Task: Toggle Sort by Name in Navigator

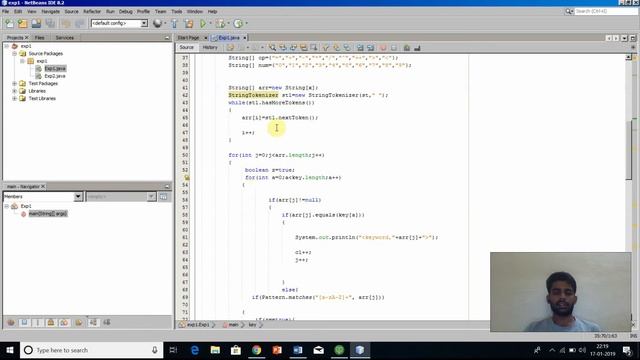Action: 93,322
